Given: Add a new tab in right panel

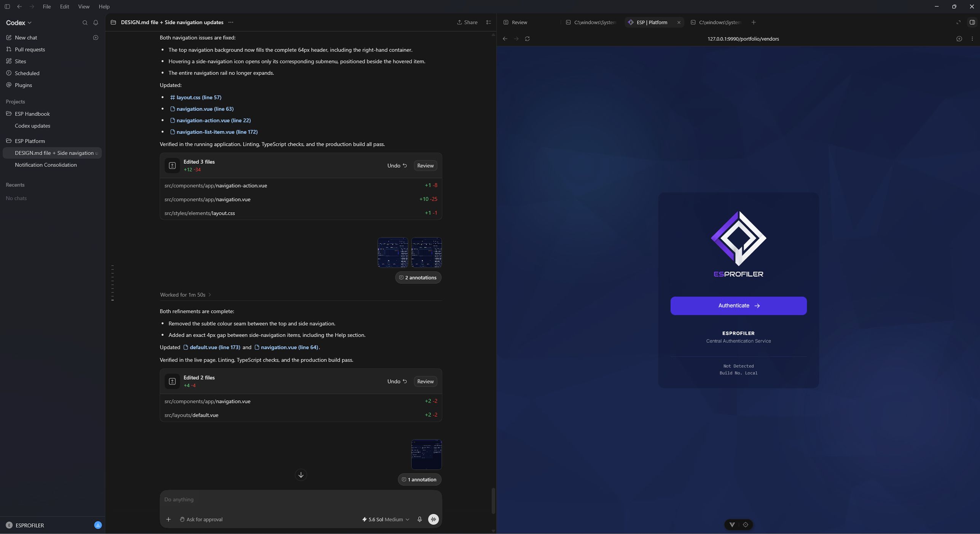Looking at the screenshot, I should [x=754, y=22].
